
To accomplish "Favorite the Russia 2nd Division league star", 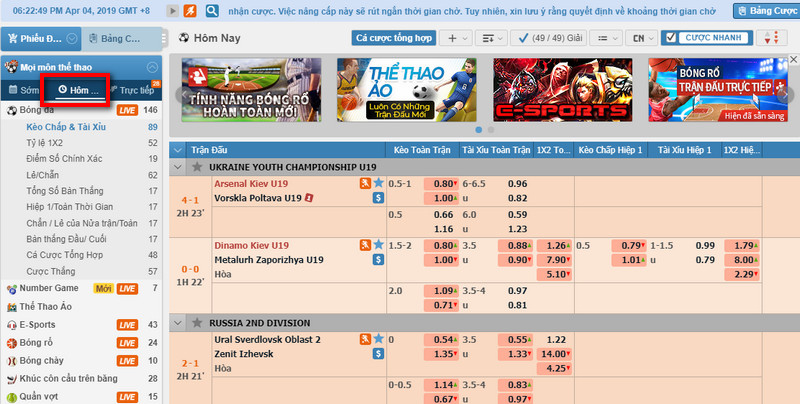I will click(195, 323).
